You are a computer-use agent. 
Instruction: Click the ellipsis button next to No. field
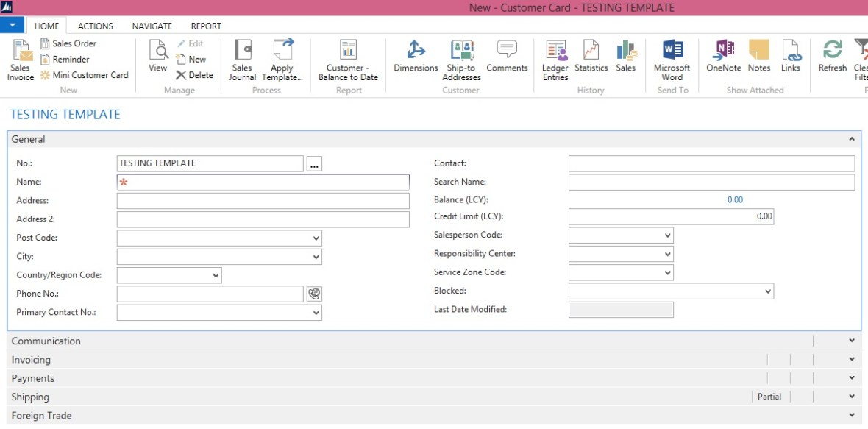[314, 164]
